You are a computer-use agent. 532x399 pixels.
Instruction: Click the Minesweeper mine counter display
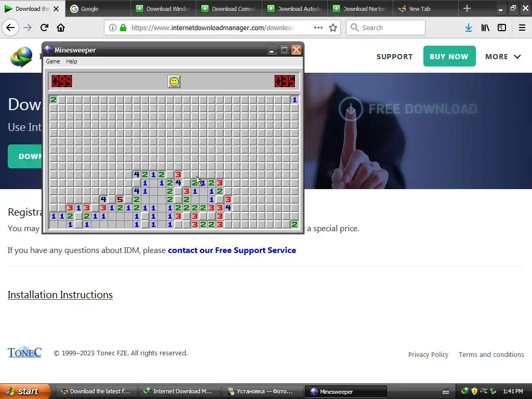[x=62, y=82]
